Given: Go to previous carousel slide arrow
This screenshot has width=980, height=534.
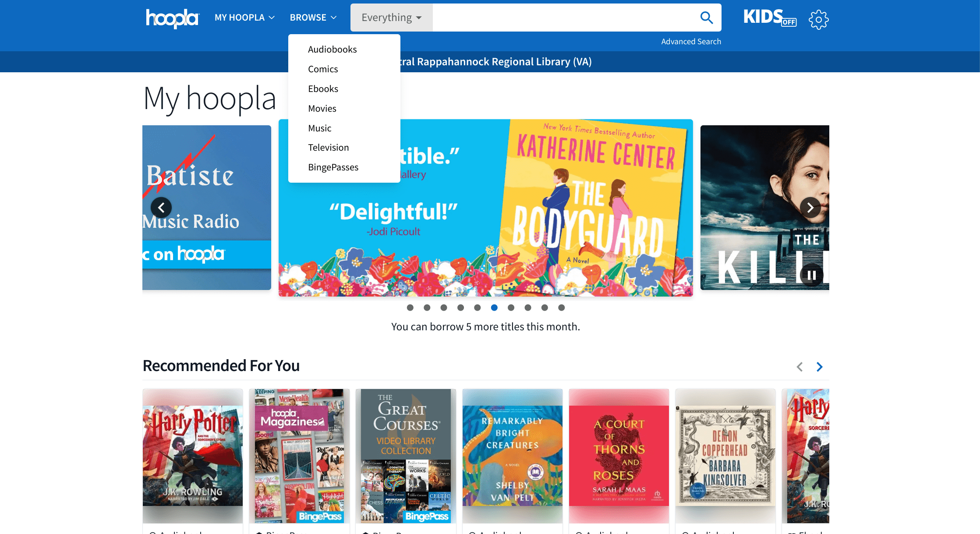Looking at the screenshot, I should [x=161, y=208].
